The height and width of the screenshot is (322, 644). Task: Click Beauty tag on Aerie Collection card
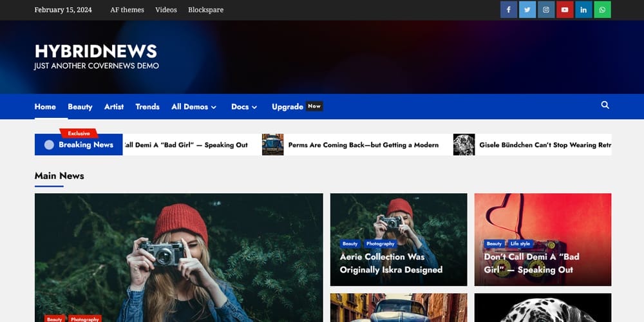point(350,244)
